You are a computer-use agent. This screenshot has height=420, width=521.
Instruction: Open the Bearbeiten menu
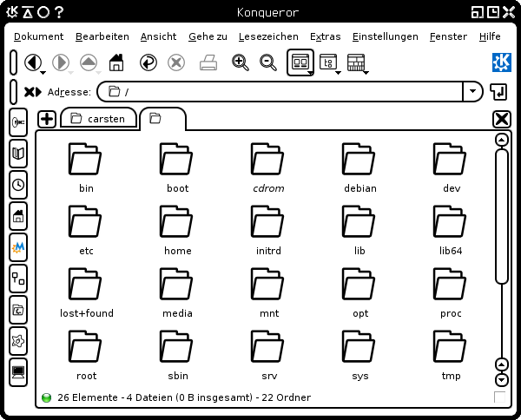[102, 36]
